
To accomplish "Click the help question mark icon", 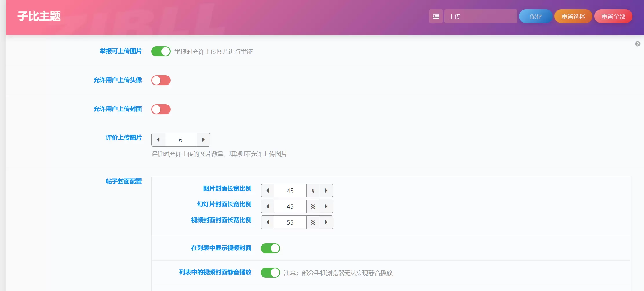I will (x=638, y=44).
